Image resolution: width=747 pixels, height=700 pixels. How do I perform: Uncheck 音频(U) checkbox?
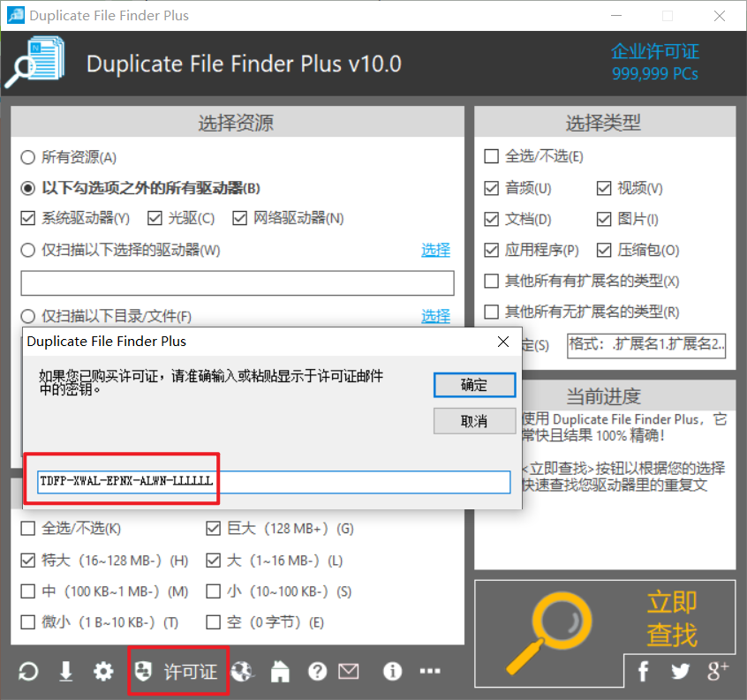tap(491, 188)
